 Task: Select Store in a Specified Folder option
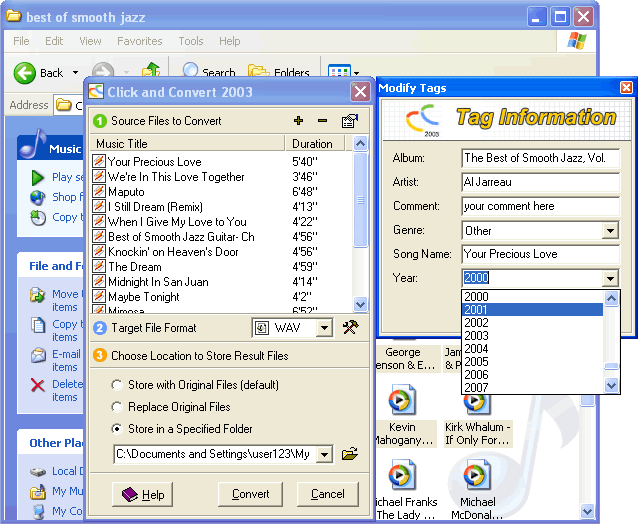coord(117,429)
